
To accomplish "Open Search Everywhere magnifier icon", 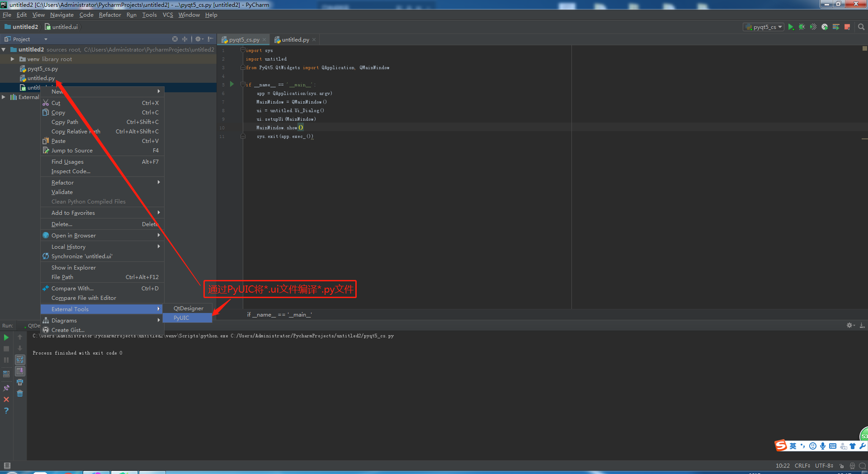I will (861, 27).
